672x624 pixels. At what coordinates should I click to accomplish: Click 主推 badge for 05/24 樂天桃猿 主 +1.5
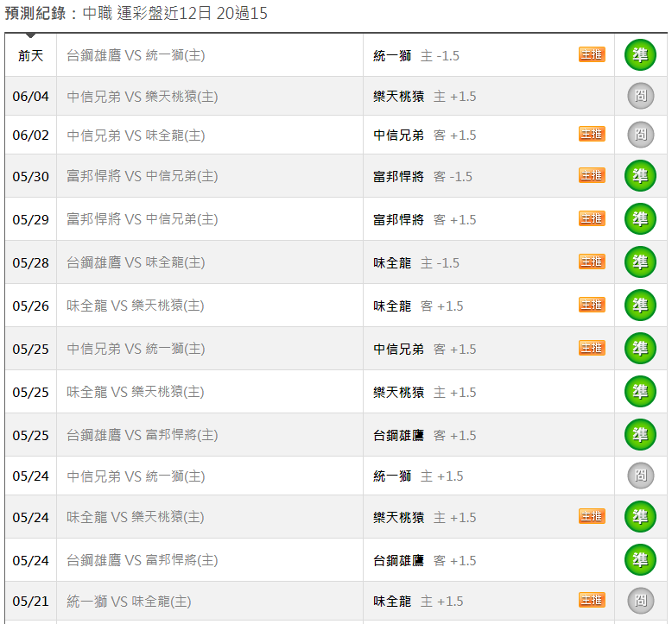pos(592,516)
